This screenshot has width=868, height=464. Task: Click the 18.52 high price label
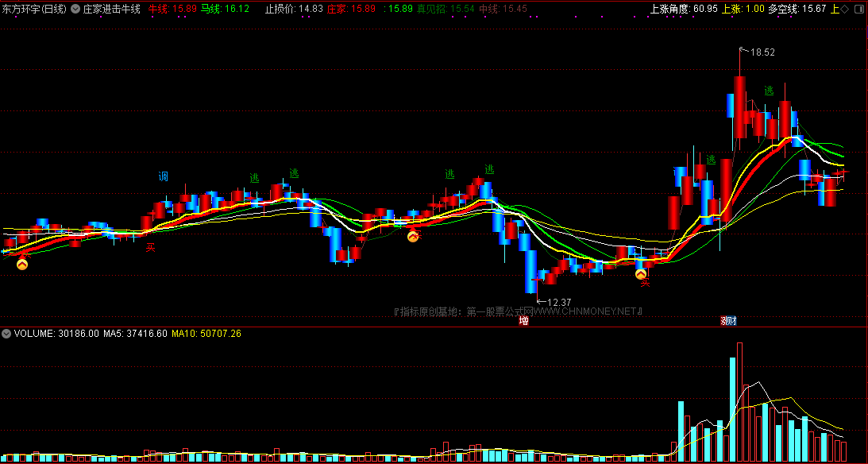tap(762, 52)
